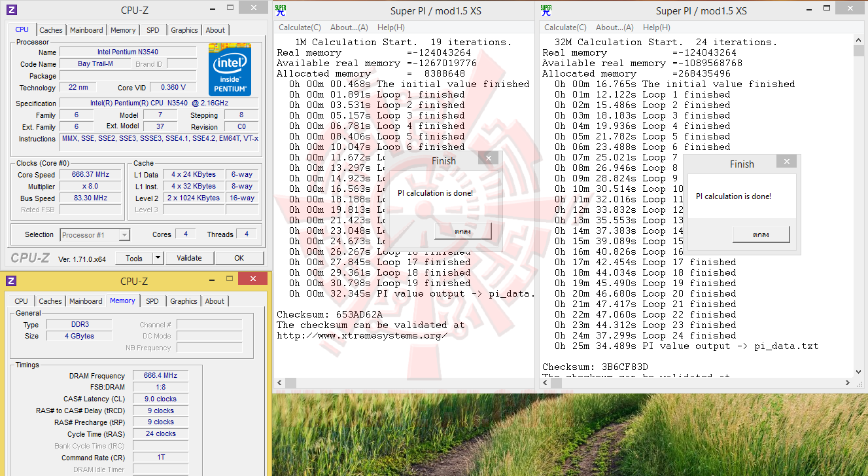Click the CPU-Z title icon of the memory timings window
This screenshot has height=476, width=868.
(x=11, y=281)
